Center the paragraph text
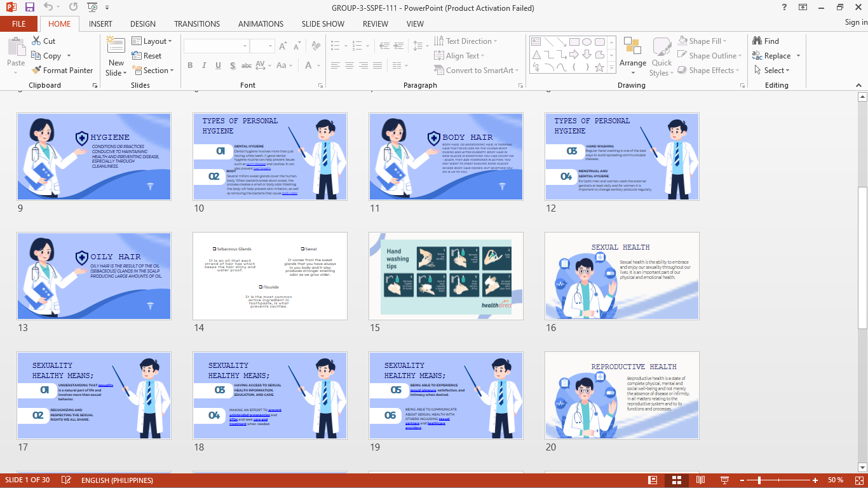 pyautogui.click(x=349, y=65)
